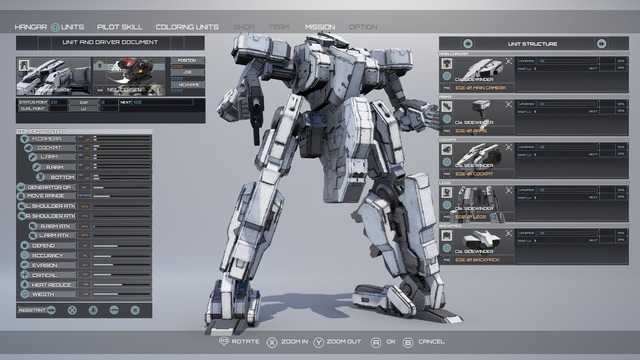
Task: Select fourth Resistant type icon
Action: [114, 310]
